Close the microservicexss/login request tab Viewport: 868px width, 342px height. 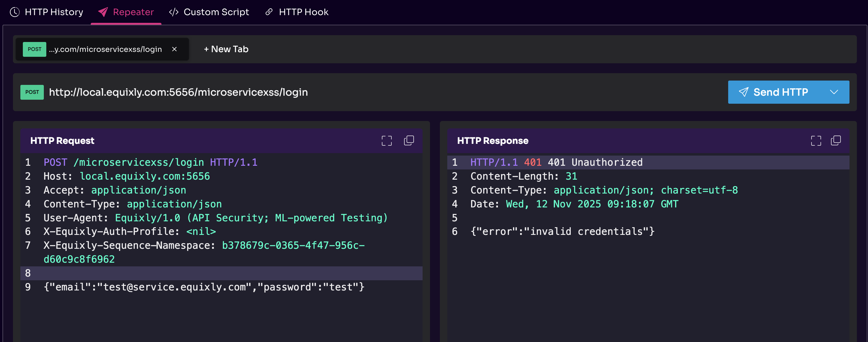[x=174, y=49]
